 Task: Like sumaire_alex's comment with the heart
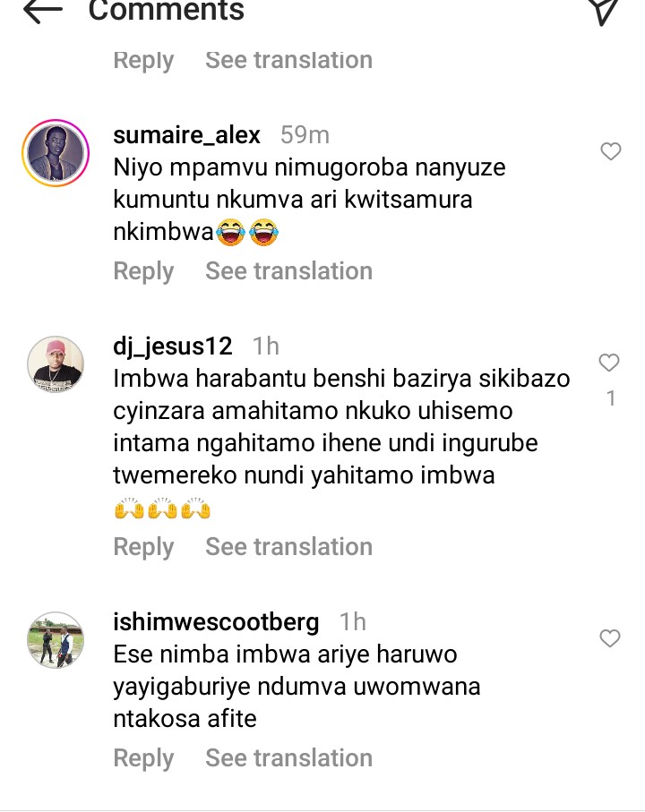click(x=610, y=151)
